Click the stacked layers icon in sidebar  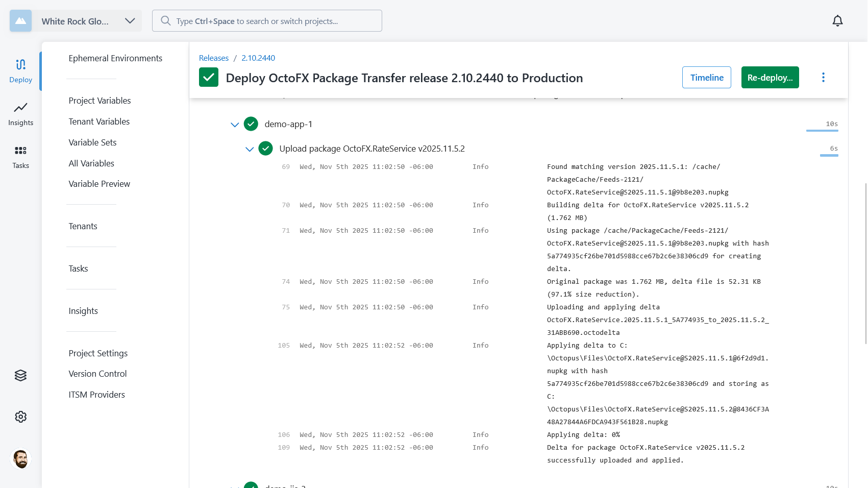click(x=20, y=375)
